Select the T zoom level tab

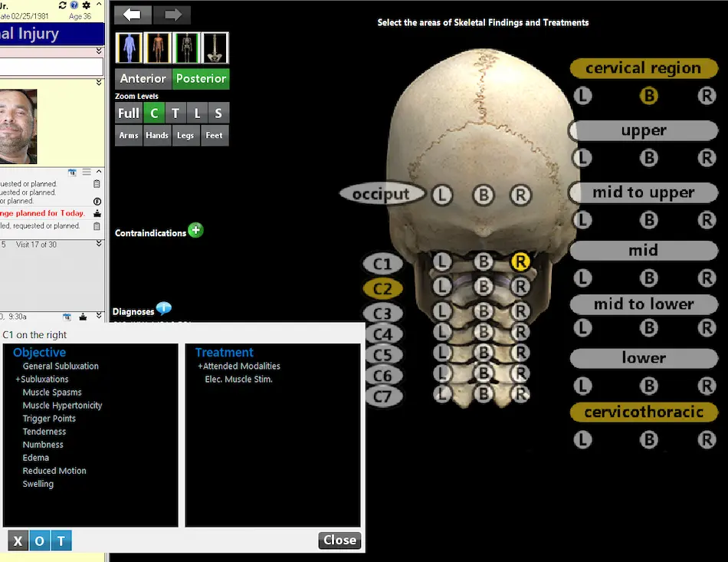[175, 113]
